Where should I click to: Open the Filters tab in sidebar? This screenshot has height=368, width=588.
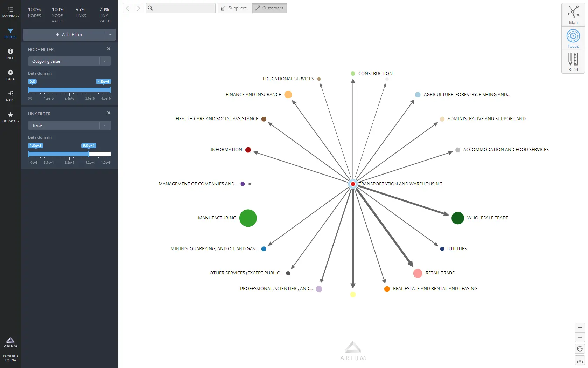pyautogui.click(x=10, y=33)
